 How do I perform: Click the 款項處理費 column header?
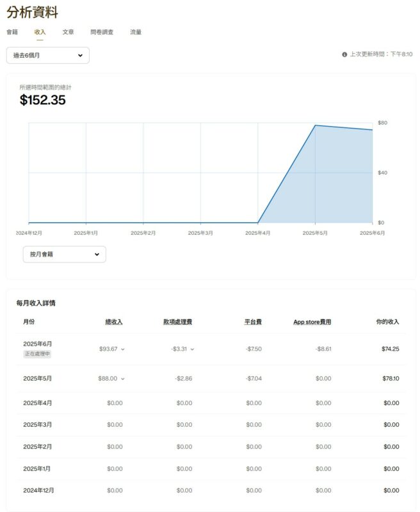point(177,322)
